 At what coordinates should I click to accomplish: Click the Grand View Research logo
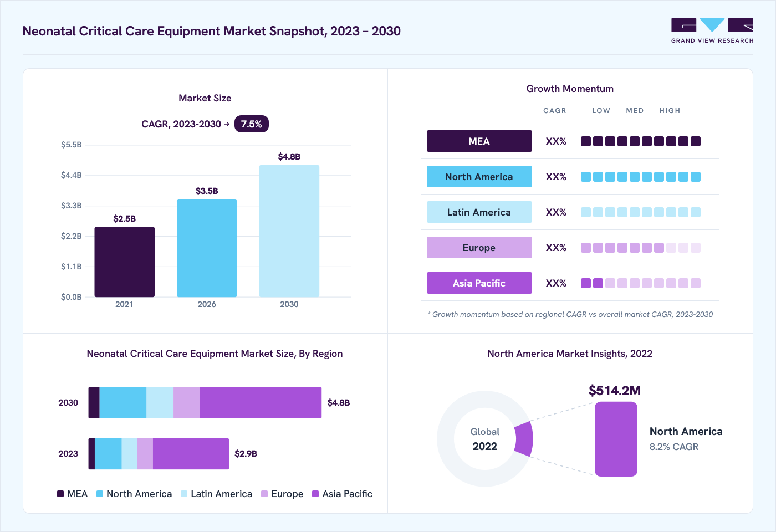[712, 31]
